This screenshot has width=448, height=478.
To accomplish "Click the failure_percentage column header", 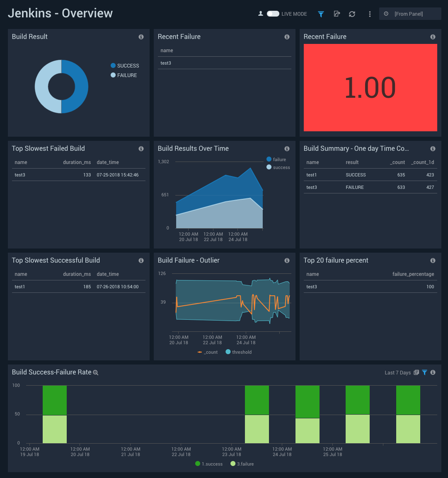I will point(413,274).
